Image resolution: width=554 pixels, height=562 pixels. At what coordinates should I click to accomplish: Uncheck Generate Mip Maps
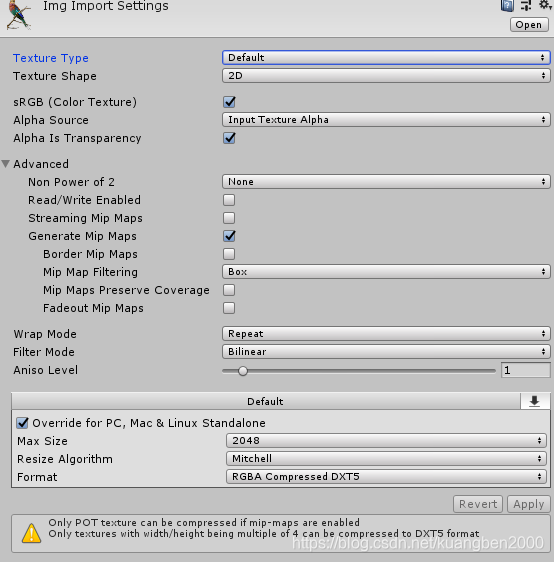(229, 236)
